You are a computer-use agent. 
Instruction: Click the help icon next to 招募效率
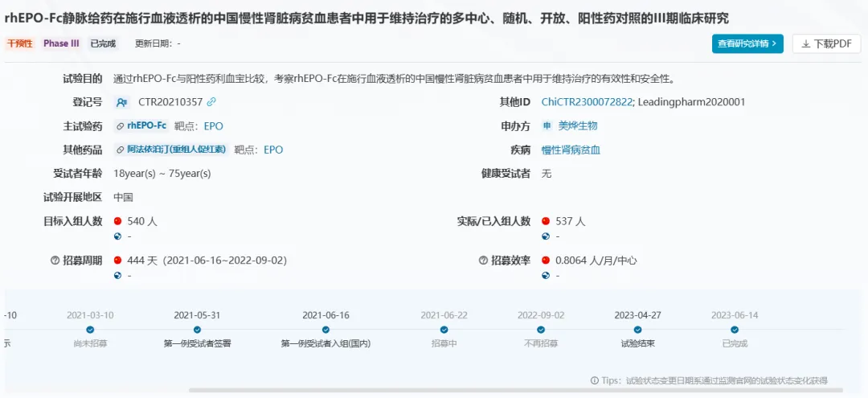pyautogui.click(x=483, y=261)
